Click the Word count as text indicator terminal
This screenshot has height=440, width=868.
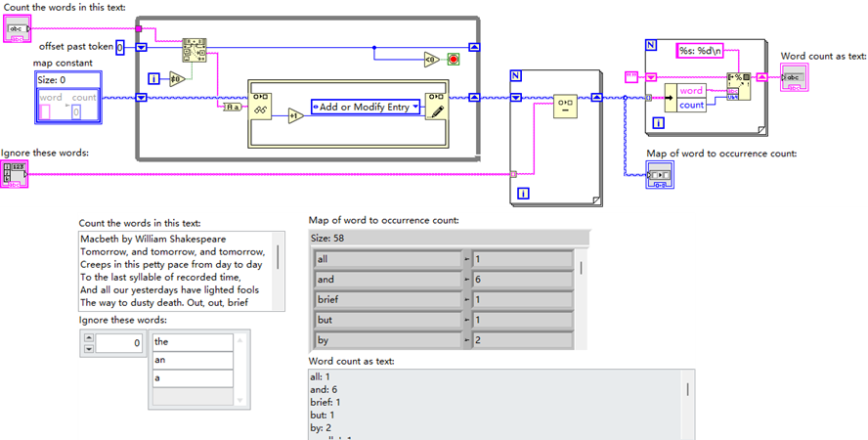pyautogui.click(x=795, y=77)
